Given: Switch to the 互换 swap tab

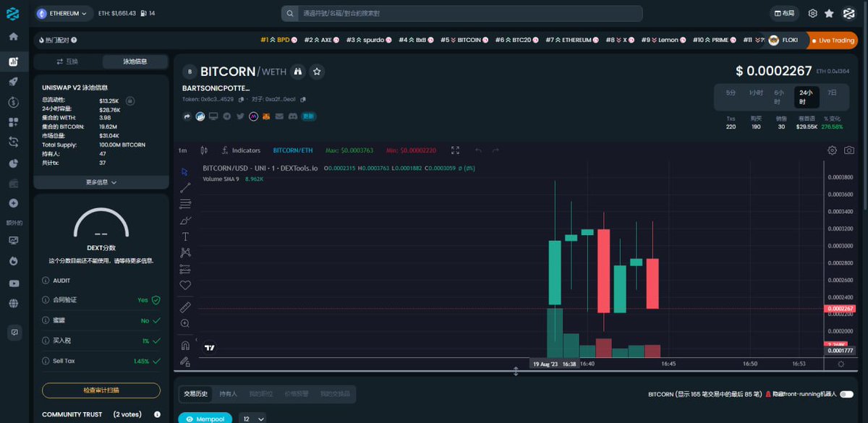Looking at the screenshot, I should point(68,61).
